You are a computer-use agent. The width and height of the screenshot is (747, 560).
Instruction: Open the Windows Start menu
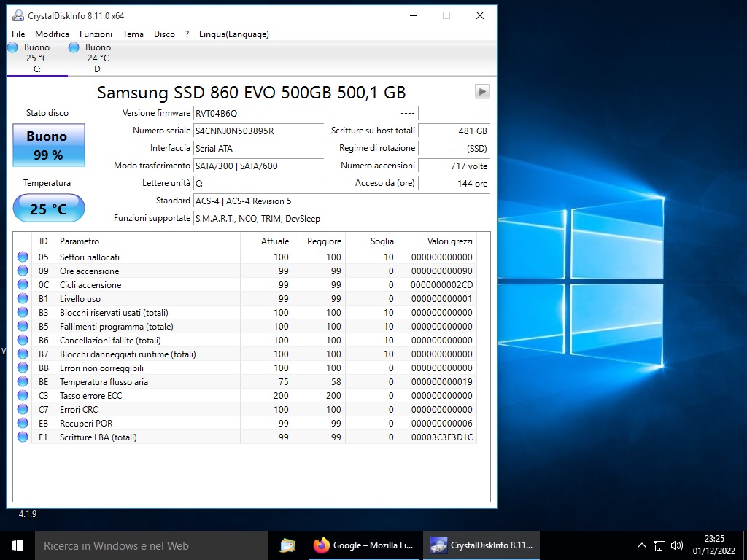(x=18, y=545)
